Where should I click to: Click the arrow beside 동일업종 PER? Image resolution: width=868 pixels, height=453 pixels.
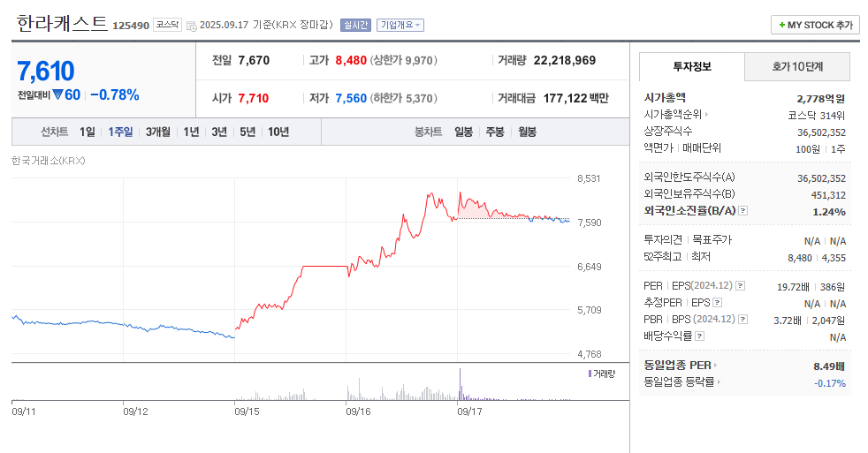click(x=715, y=366)
